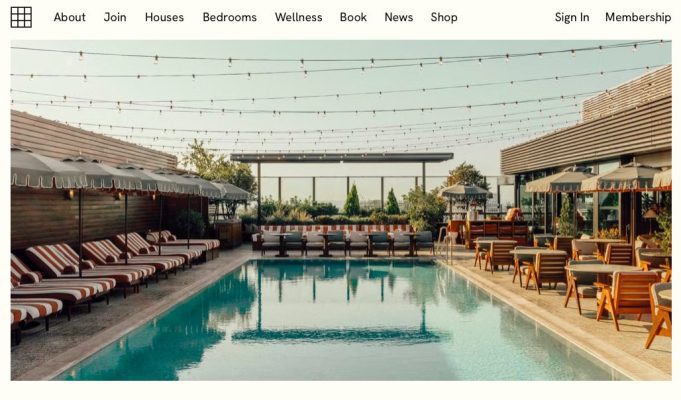Click the Book link
Image resolution: width=681 pixels, height=400 pixels.
[353, 17]
